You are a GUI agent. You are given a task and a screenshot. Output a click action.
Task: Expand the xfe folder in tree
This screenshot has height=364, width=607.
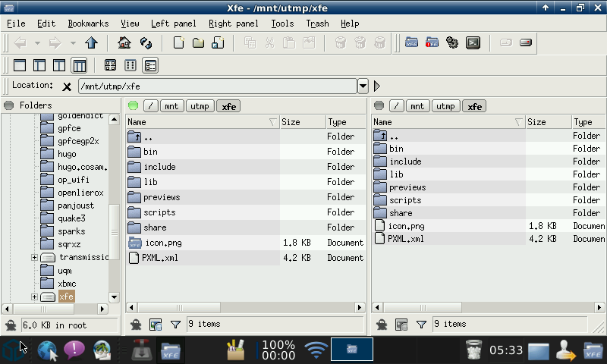click(34, 297)
